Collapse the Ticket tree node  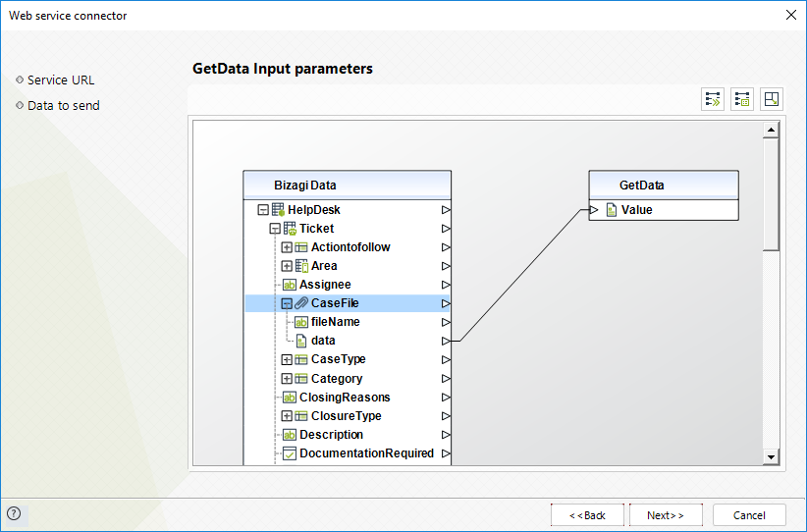pos(275,229)
